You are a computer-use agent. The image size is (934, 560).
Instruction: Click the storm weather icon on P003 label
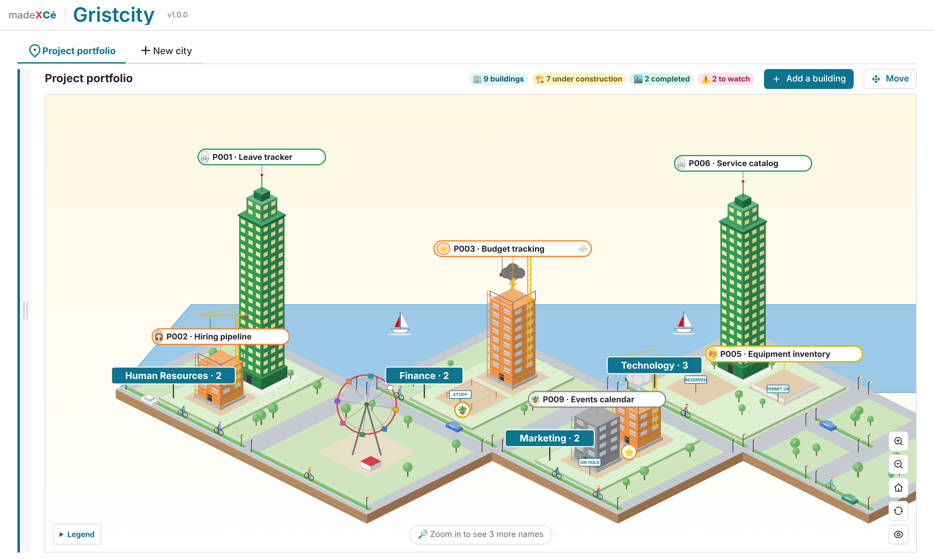click(582, 249)
